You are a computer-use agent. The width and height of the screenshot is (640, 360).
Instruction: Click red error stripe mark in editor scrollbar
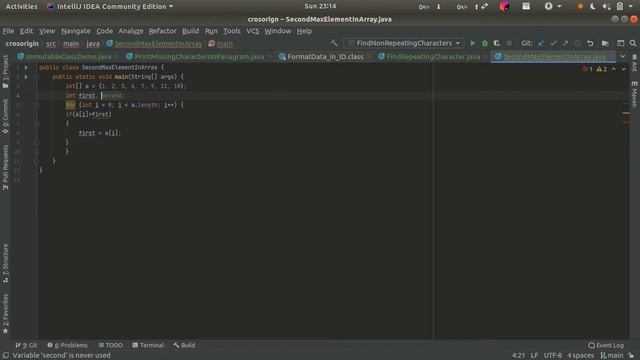point(626,122)
